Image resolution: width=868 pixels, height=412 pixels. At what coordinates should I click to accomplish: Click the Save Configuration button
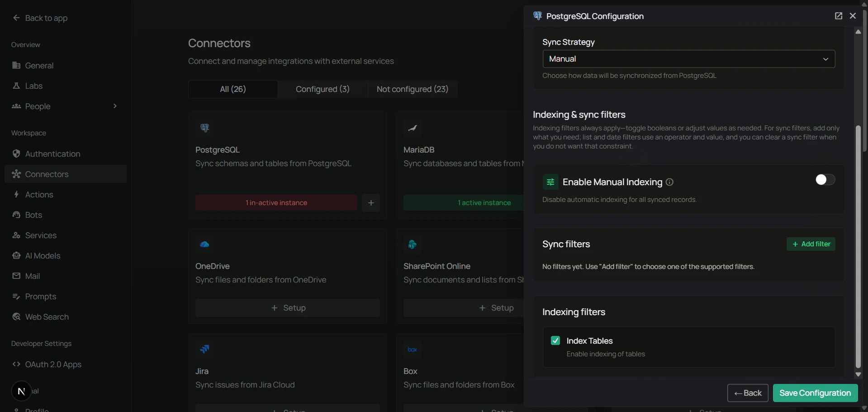click(x=815, y=393)
